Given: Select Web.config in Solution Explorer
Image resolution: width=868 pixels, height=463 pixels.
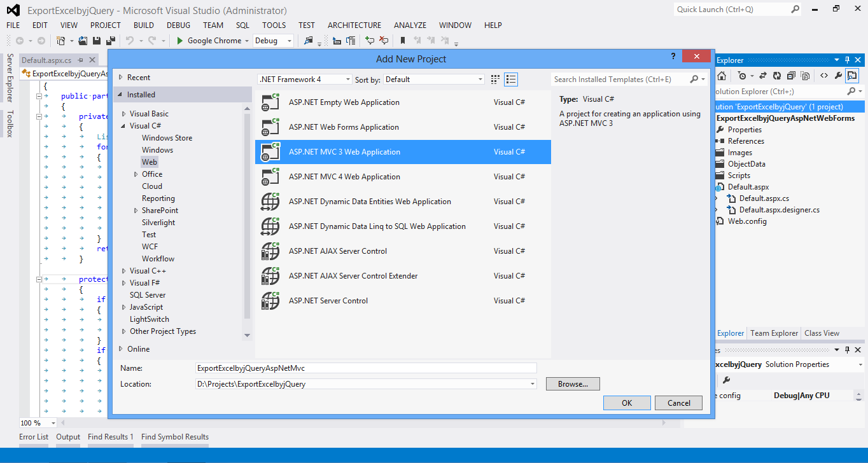Looking at the screenshot, I should click(747, 221).
